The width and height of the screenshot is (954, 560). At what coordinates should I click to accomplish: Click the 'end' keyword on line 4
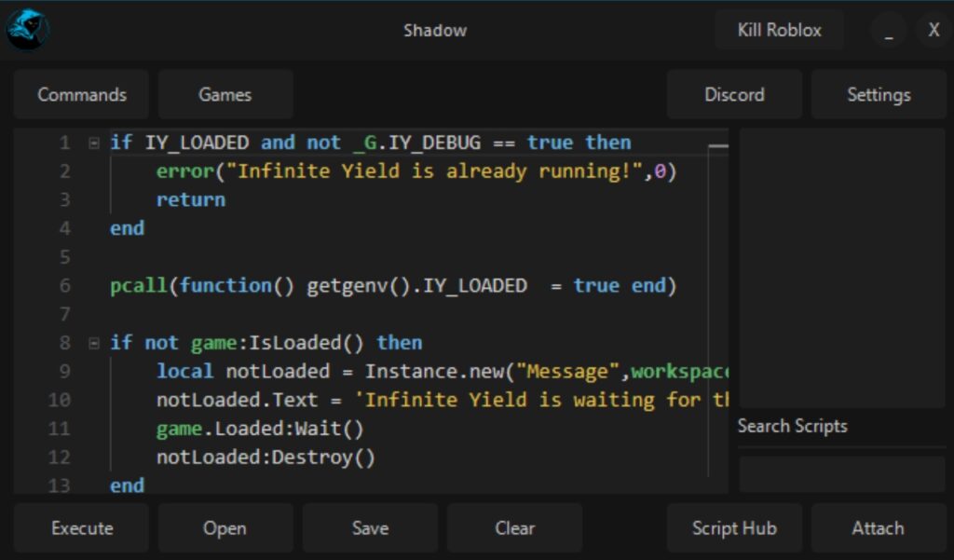point(127,228)
